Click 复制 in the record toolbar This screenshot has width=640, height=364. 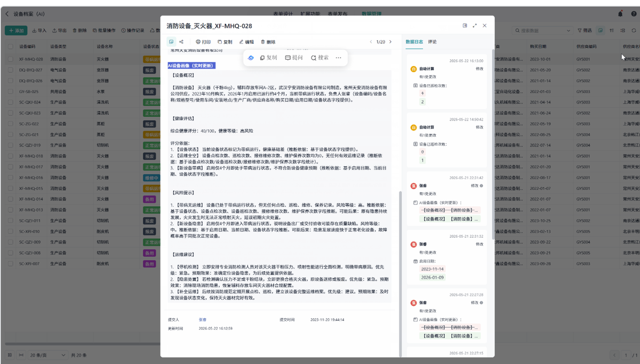pyautogui.click(x=225, y=42)
